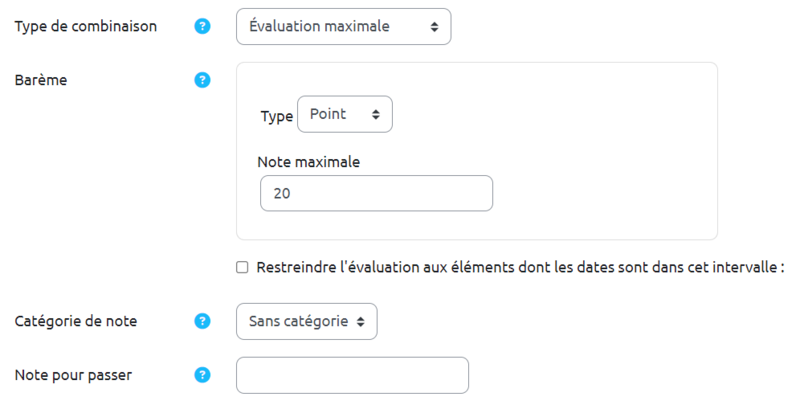This screenshot has height=409, width=800.
Task: Show help for Catégorie de note
Action: (203, 321)
